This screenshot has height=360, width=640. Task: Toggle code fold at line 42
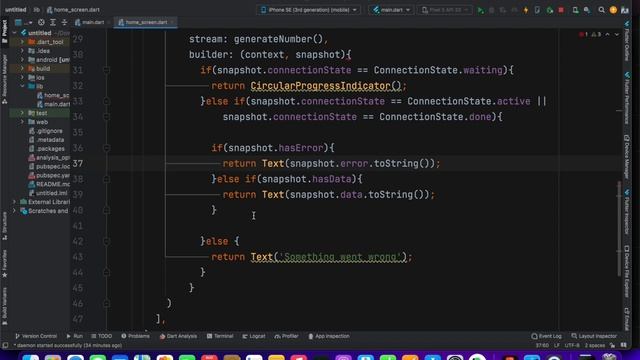tap(107, 241)
